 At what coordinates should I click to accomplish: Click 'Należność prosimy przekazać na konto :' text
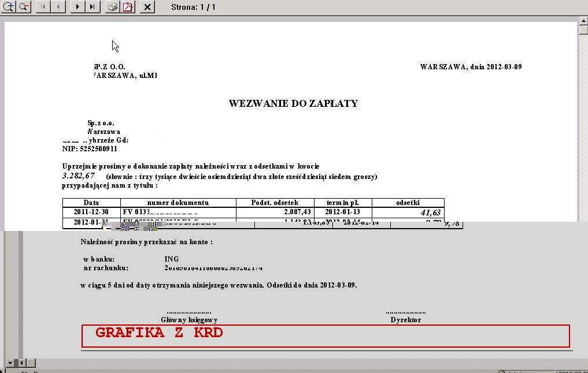(147, 242)
